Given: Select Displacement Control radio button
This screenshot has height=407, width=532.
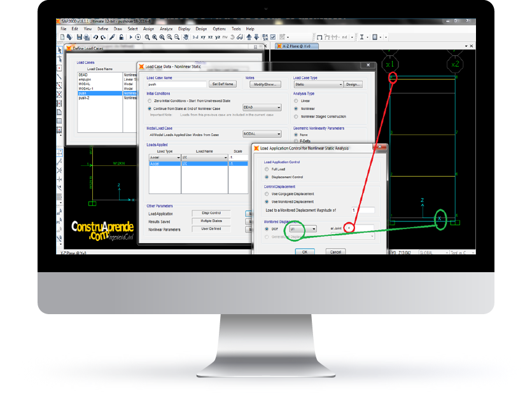Looking at the screenshot, I should point(267,177).
